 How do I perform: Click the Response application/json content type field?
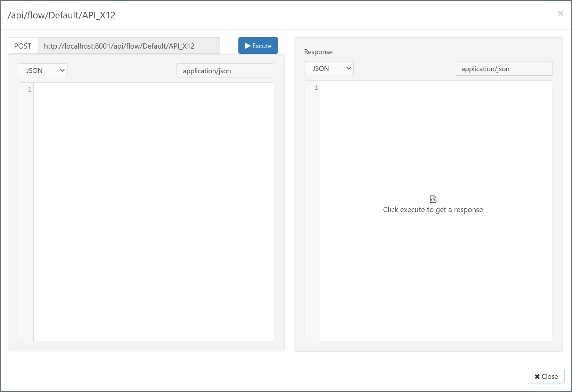tap(504, 69)
